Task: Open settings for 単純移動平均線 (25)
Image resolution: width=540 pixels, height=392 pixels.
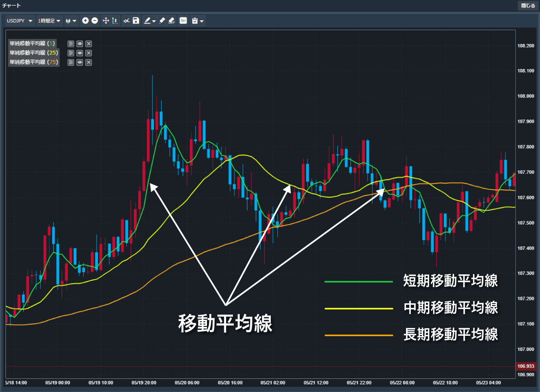Action: point(71,53)
